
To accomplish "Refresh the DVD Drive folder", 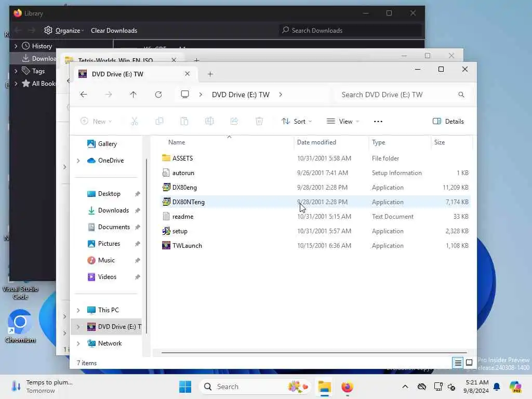I will (x=158, y=95).
